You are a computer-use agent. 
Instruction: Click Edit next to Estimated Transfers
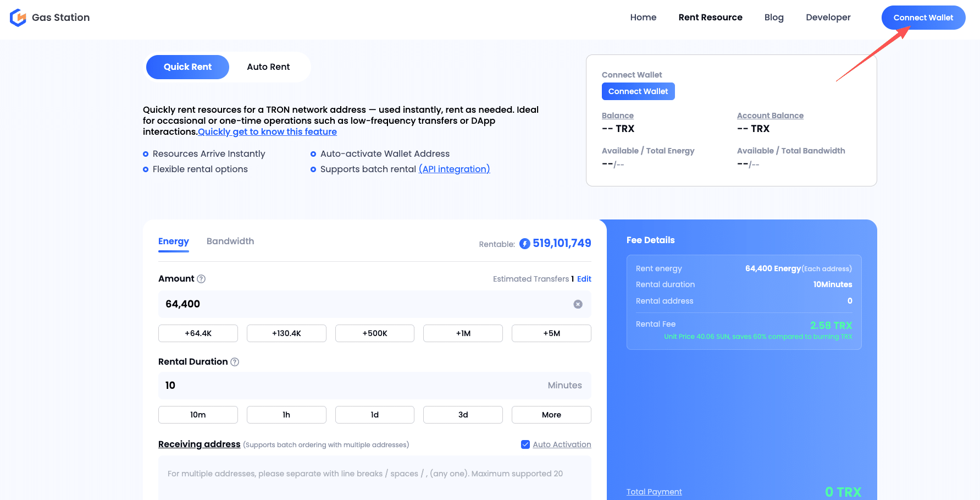584,279
